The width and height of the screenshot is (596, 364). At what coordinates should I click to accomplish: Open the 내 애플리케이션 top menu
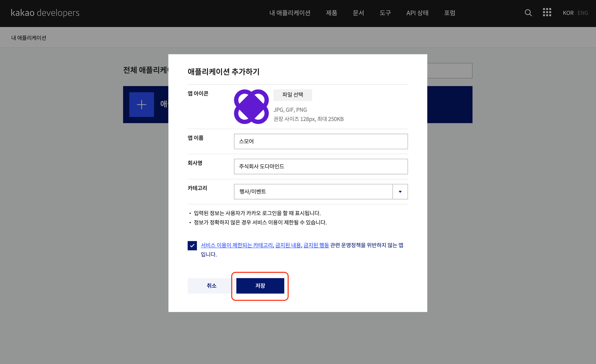(290, 13)
